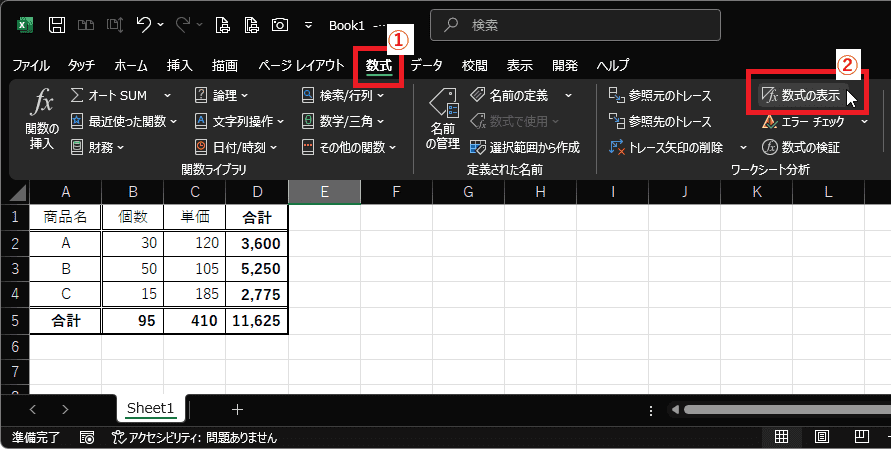
Task: Switch to Page Break Preview in status bar
Action: tap(860, 437)
